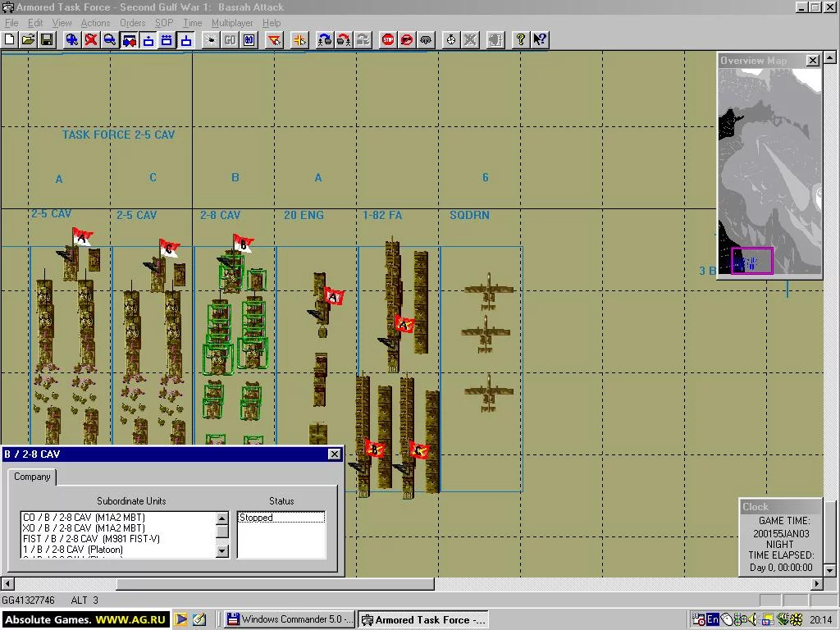The height and width of the screenshot is (630, 840).
Task: Click the red no-fire prohibition icon
Action: pyautogui.click(x=407, y=39)
